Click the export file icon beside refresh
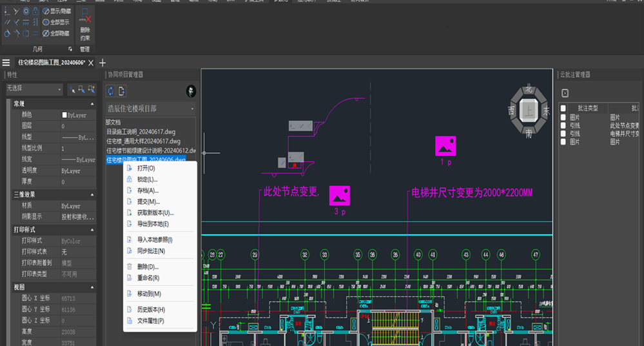Viewport: 644px width, 346px height. coord(122,91)
